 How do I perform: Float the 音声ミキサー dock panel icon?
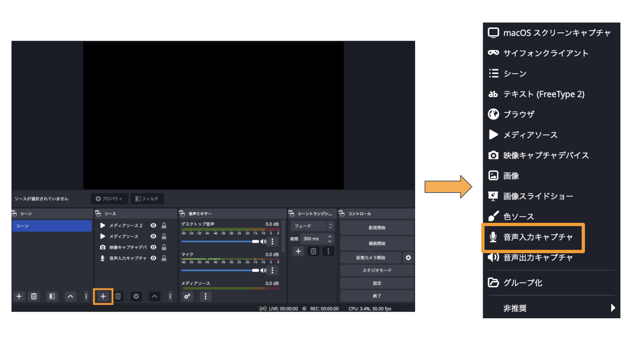[182, 213]
